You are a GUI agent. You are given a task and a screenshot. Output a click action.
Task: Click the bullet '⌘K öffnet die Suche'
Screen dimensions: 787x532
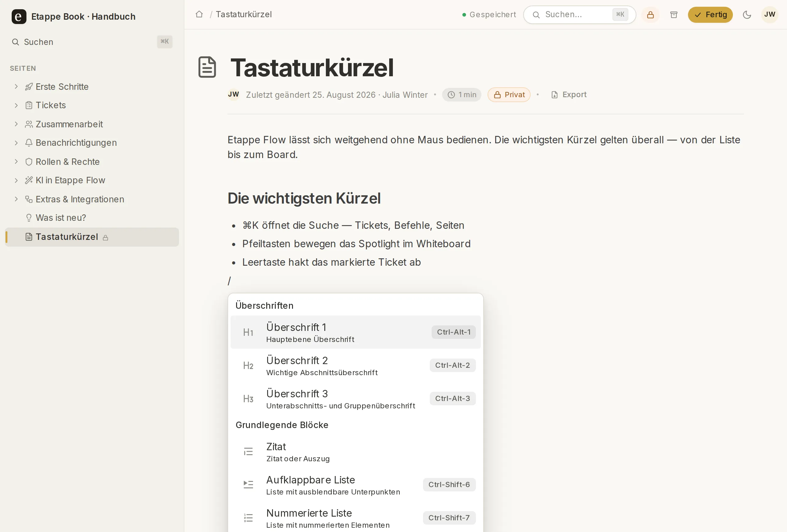[353, 225]
